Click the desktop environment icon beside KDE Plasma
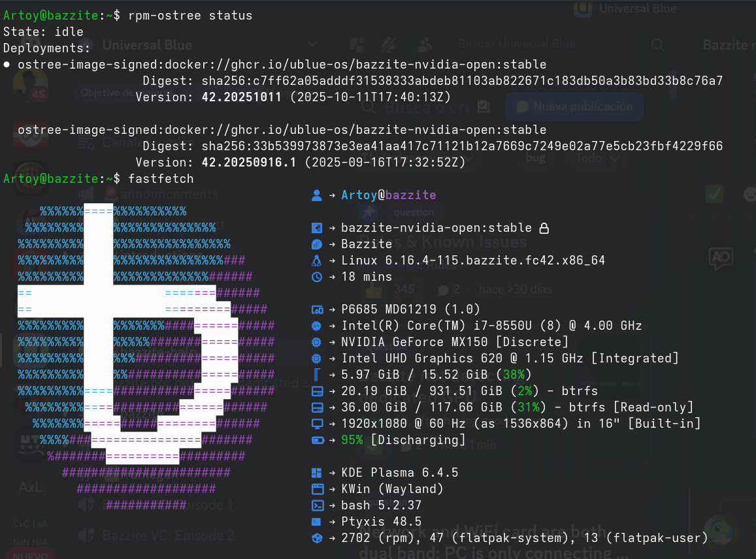The height and width of the screenshot is (559, 756). point(317,473)
